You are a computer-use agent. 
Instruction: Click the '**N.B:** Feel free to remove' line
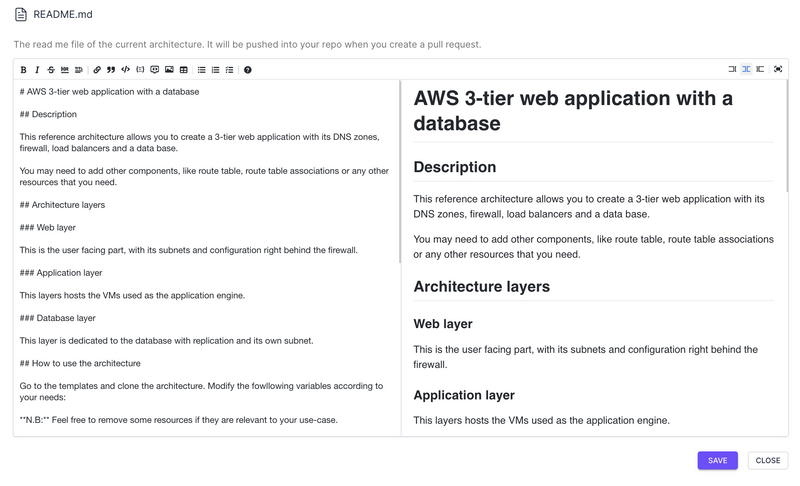tap(179, 420)
